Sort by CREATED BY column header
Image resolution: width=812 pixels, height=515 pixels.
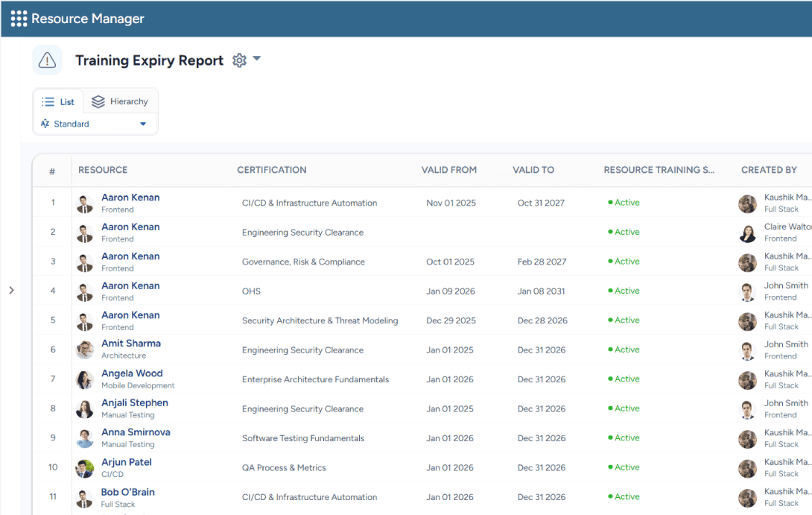point(769,170)
